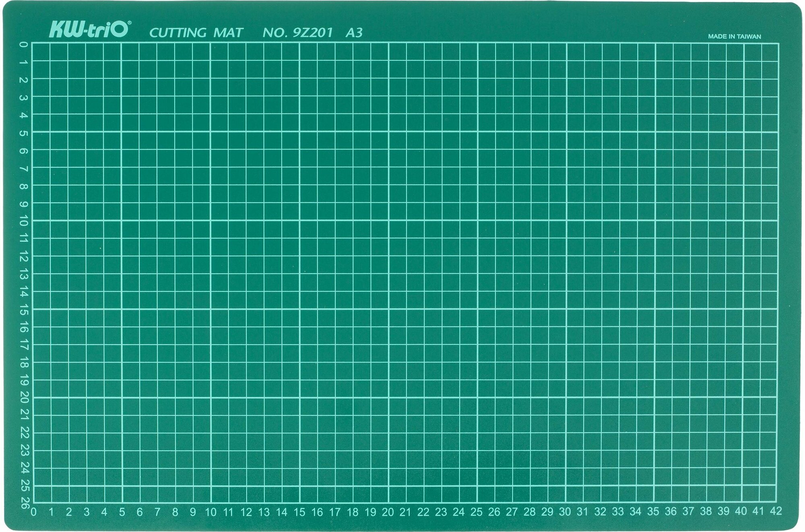Click number 36 on the horizontal ruler
The height and width of the screenshot is (532, 805).
[671, 511]
